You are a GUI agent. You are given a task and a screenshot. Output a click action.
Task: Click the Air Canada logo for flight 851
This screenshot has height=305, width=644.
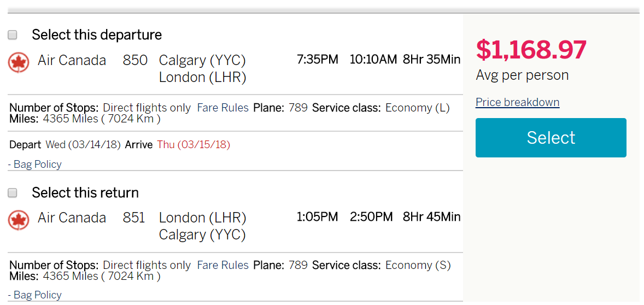coord(19,220)
